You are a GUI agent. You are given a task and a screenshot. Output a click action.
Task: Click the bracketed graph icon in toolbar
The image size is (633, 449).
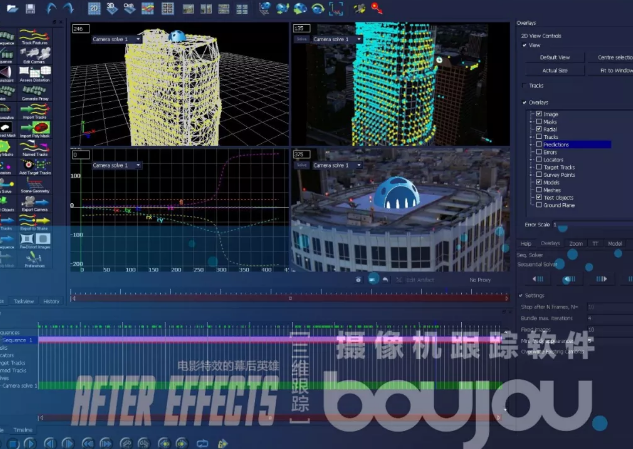336,8
